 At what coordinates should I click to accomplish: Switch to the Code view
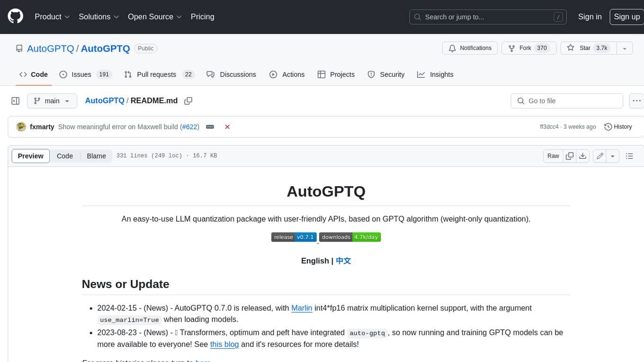click(x=65, y=156)
